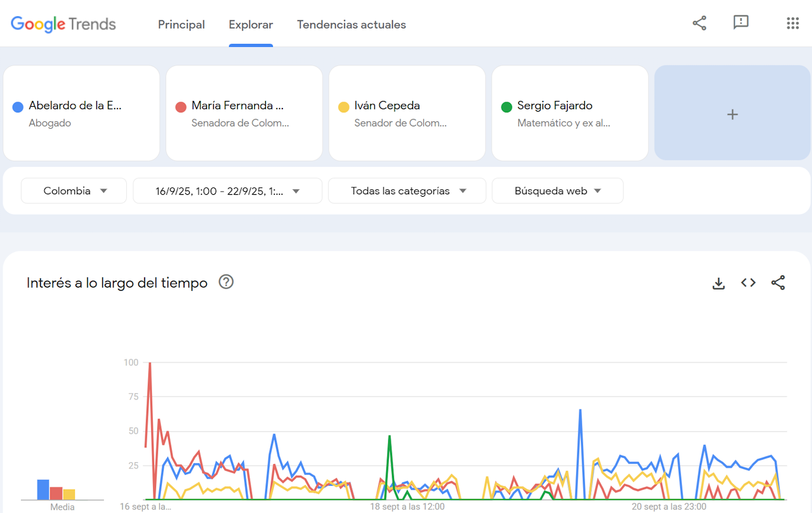This screenshot has height=513, width=812.
Task: Click the green dot for Sergio Fajardo
Action: pyautogui.click(x=506, y=107)
